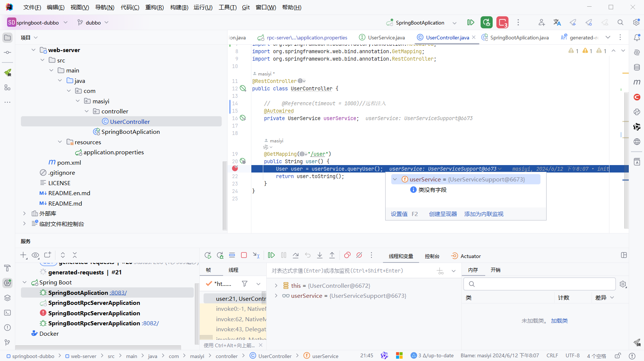Open Commit tool window icon
The width and height of the screenshot is (644, 361).
point(7,52)
